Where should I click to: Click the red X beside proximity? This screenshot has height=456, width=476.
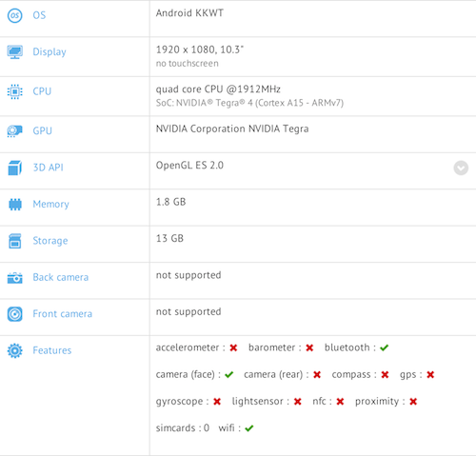pyautogui.click(x=413, y=402)
